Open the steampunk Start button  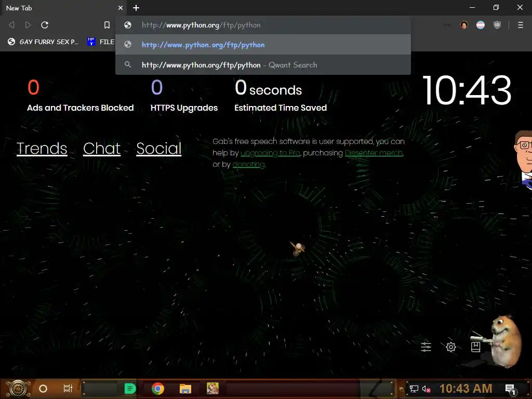tap(18, 389)
